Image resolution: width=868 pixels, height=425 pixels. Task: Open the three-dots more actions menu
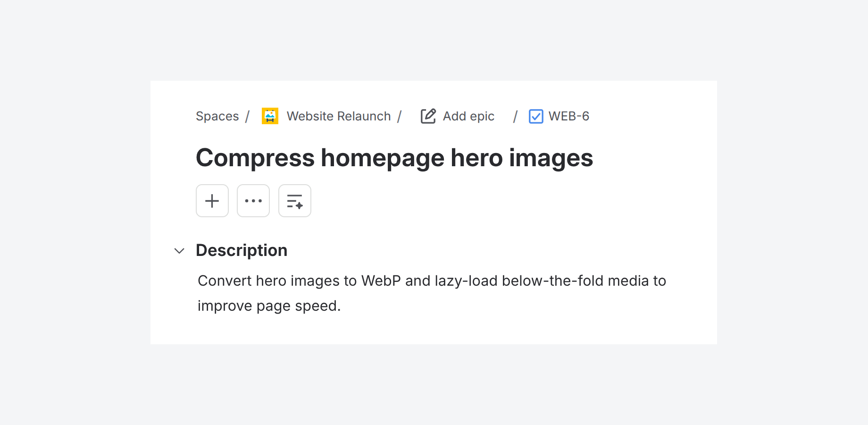point(253,201)
